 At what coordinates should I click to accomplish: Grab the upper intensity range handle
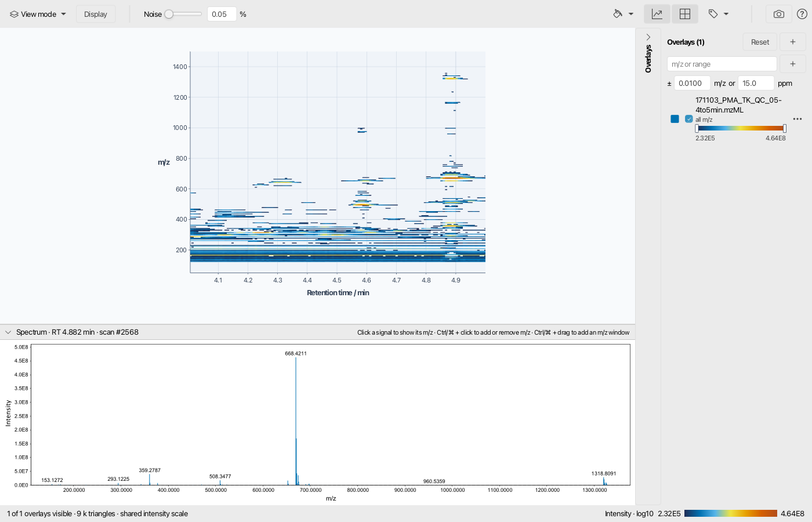coord(785,128)
